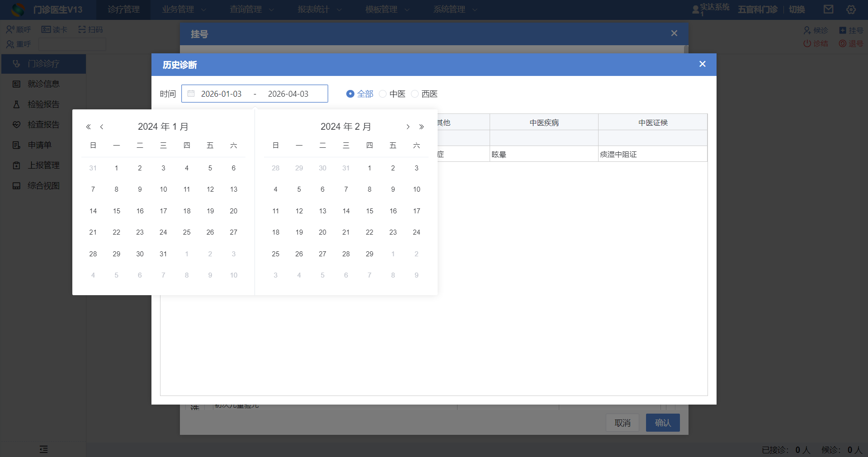Viewport: 868px width, 457px height.
Task: Close the 历史诊断 dialog
Action: [x=702, y=64]
